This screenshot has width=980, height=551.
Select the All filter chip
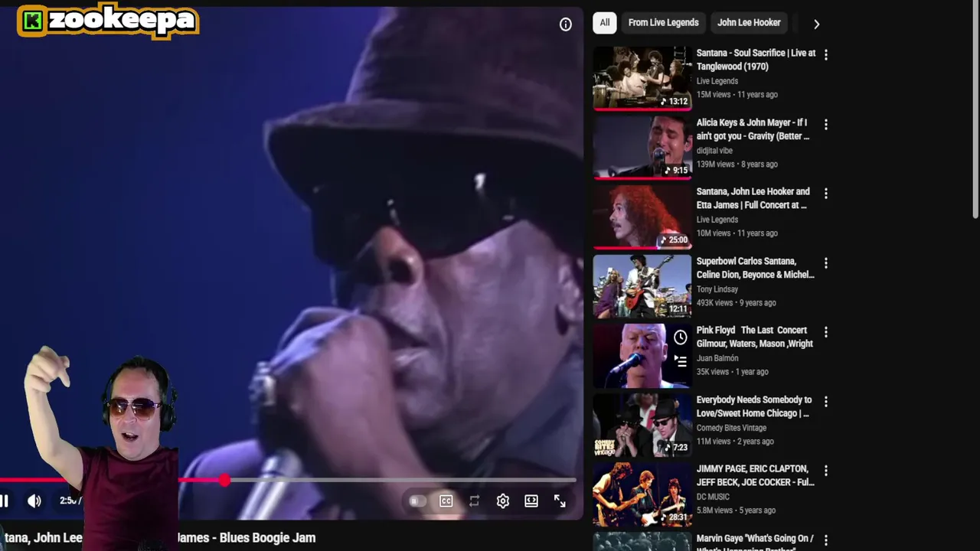[605, 23]
